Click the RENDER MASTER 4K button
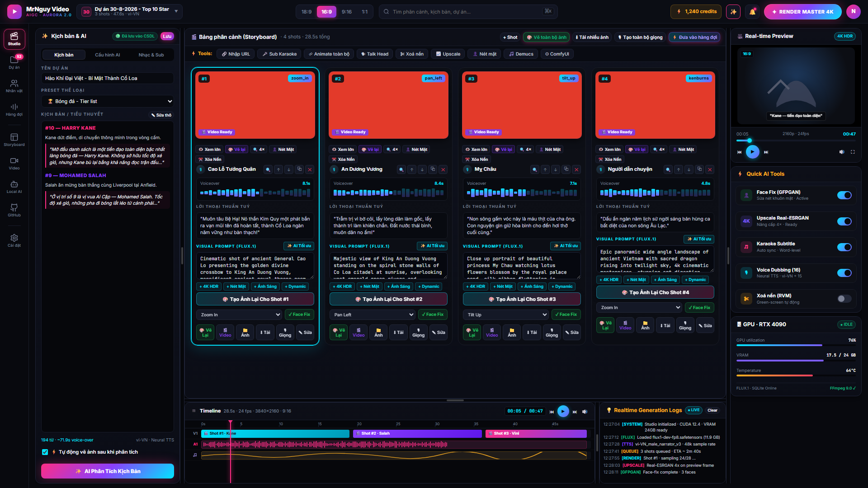Viewport: 868px width, 488px height. 802,12
